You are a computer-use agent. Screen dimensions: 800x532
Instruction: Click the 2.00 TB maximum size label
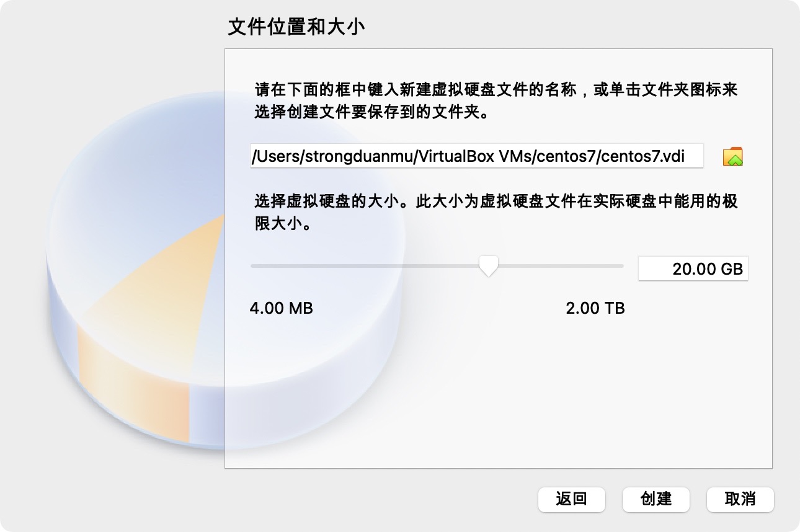point(595,308)
